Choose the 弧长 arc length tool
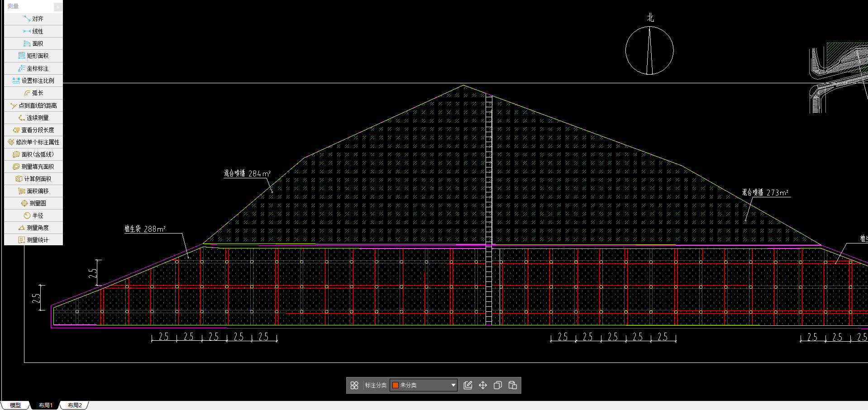The height and width of the screenshot is (410, 868). coord(33,93)
